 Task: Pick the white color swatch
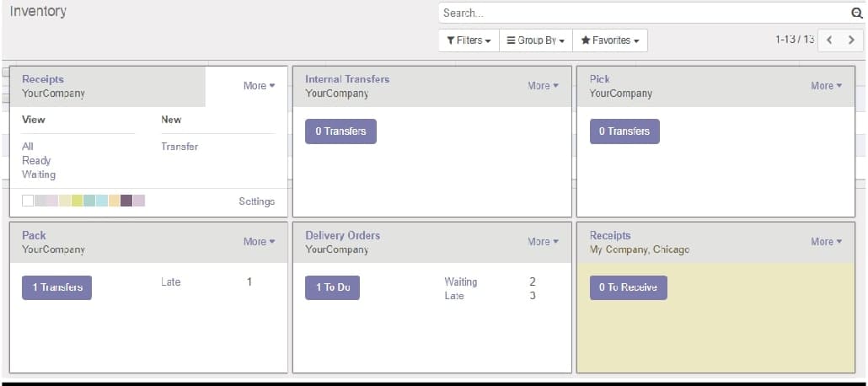[x=28, y=201]
